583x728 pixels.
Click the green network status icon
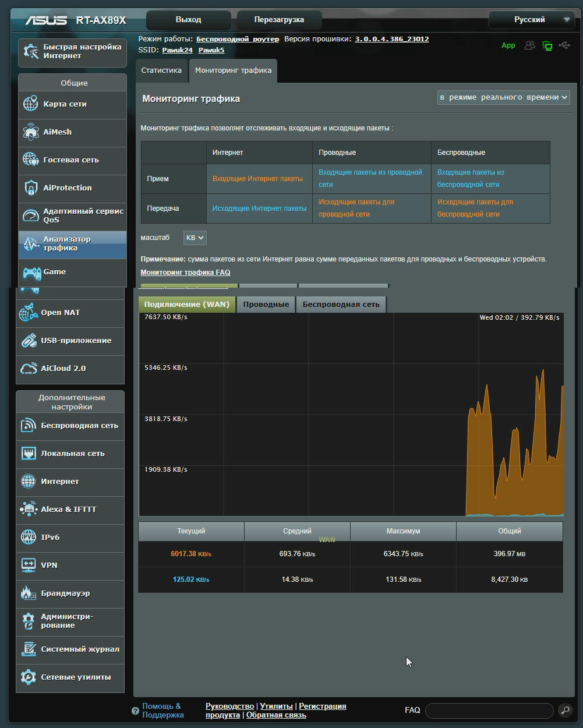[547, 45]
